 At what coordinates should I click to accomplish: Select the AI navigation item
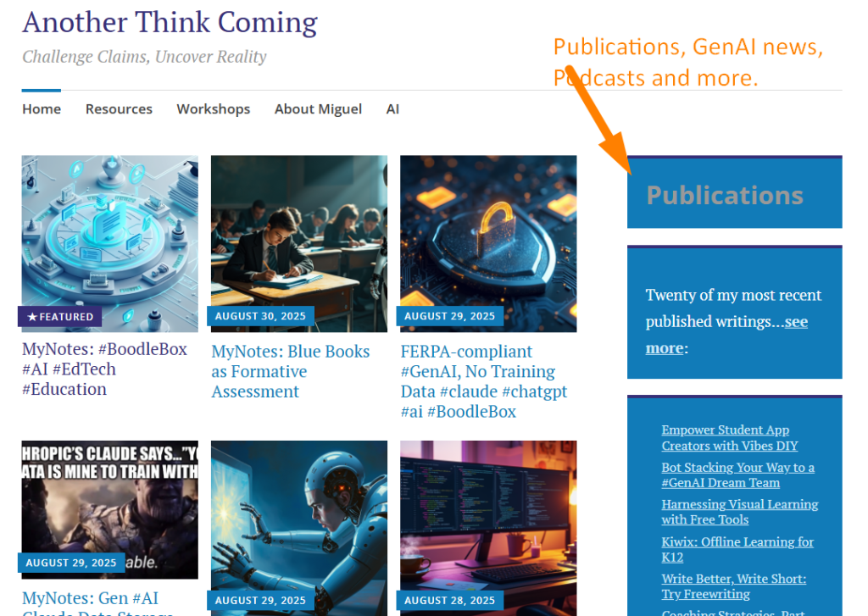coord(392,109)
